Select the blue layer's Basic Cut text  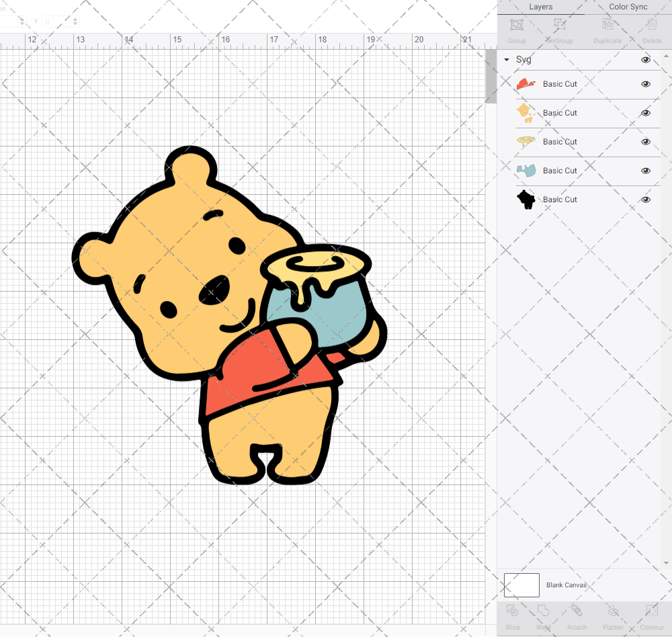click(560, 171)
